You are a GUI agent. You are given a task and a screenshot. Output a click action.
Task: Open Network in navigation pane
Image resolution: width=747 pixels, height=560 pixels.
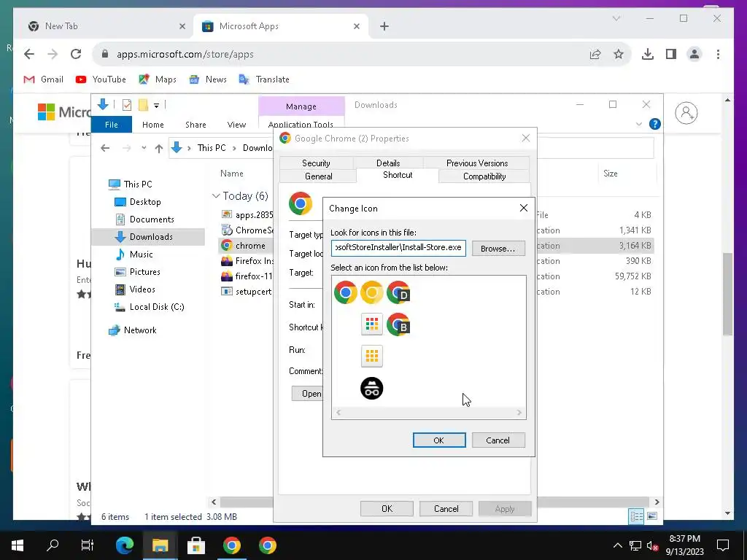[139, 330]
